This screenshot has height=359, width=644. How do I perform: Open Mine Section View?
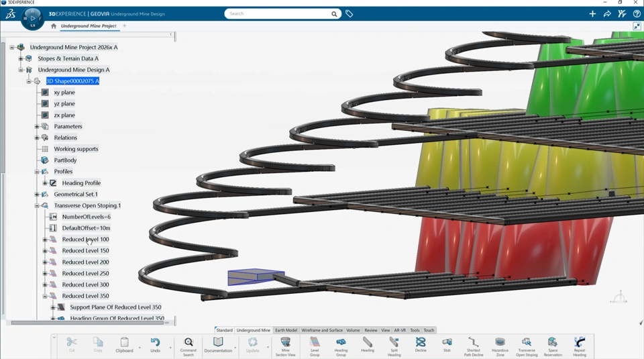pos(286,346)
